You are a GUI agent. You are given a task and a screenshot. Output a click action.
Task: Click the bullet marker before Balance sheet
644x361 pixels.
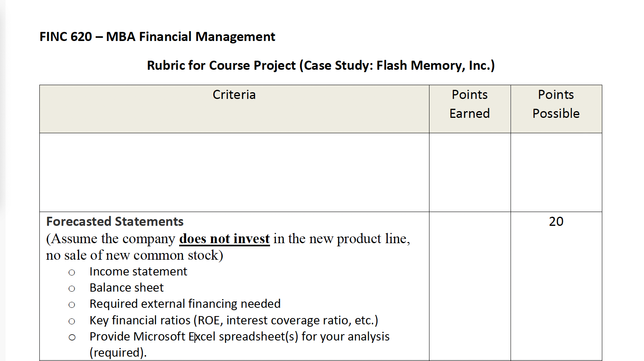tap(72, 288)
